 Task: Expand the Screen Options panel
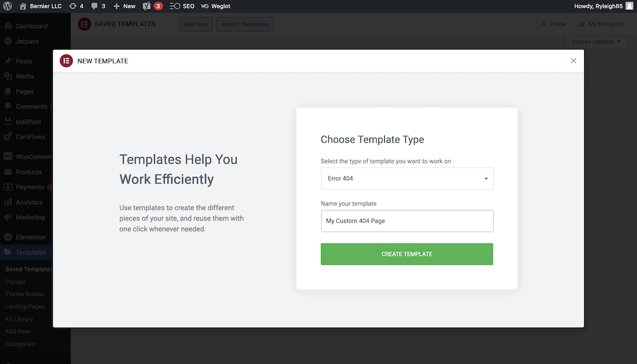click(597, 42)
